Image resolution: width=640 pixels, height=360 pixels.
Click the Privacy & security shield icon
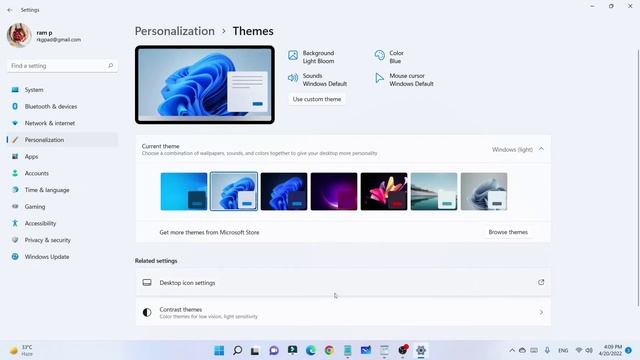[x=15, y=240]
